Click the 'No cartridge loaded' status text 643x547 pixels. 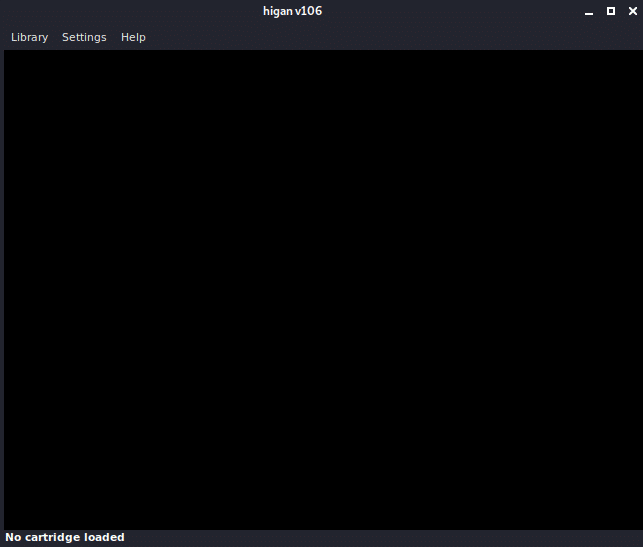(x=65, y=537)
